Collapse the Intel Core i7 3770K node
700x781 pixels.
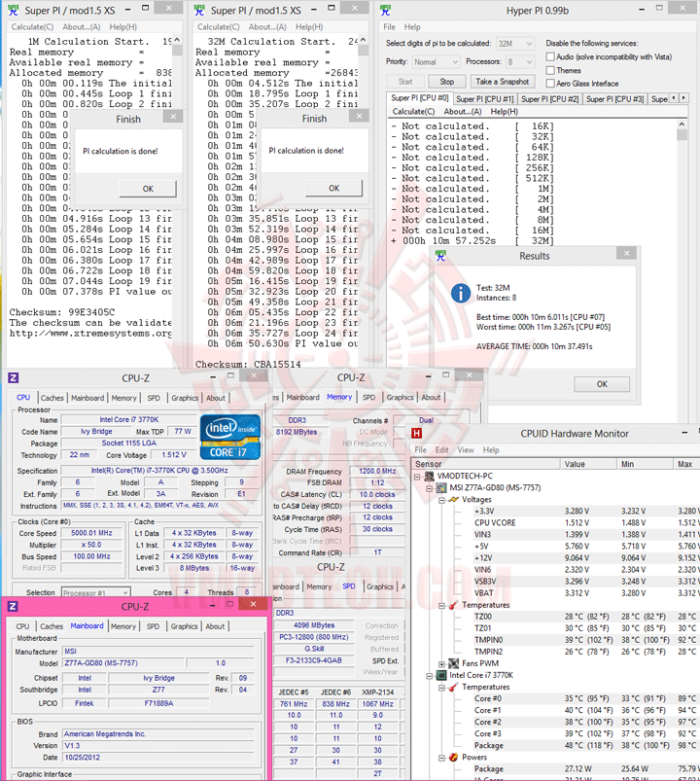(x=429, y=676)
